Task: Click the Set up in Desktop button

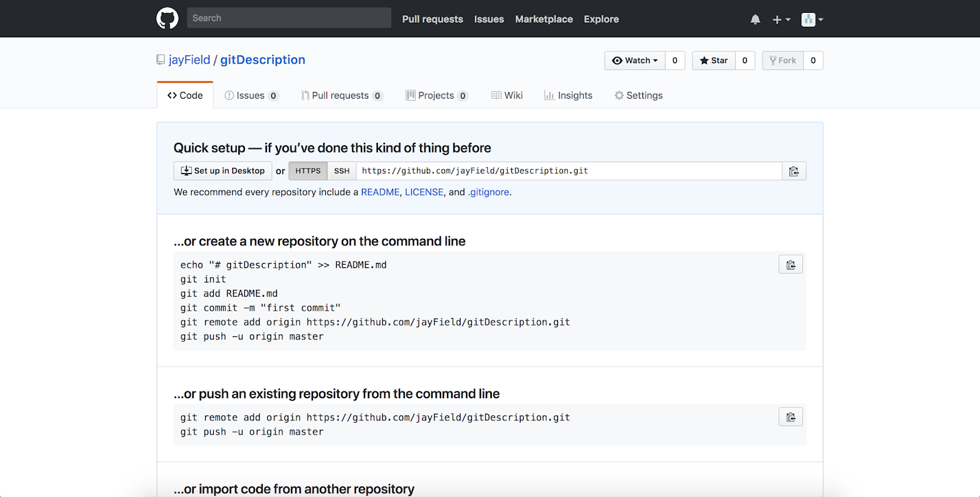Action: pyautogui.click(x=223, y=171)
